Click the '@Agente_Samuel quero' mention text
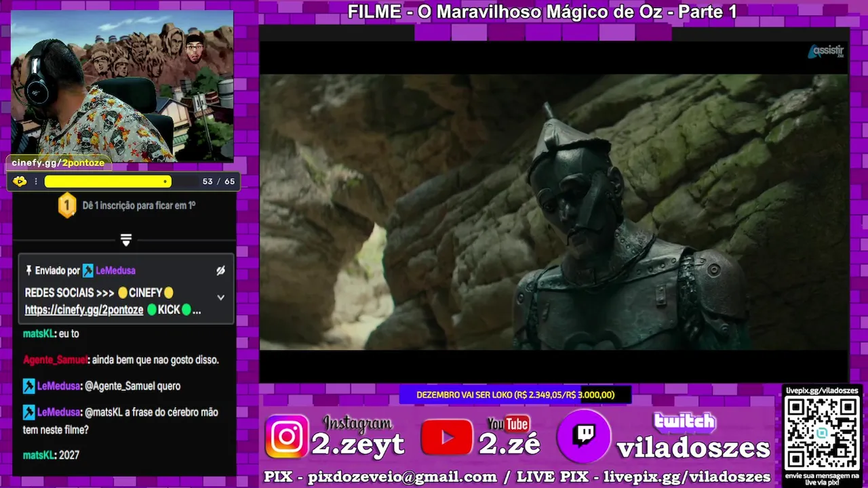868x488 pixels. pos(132,386)
